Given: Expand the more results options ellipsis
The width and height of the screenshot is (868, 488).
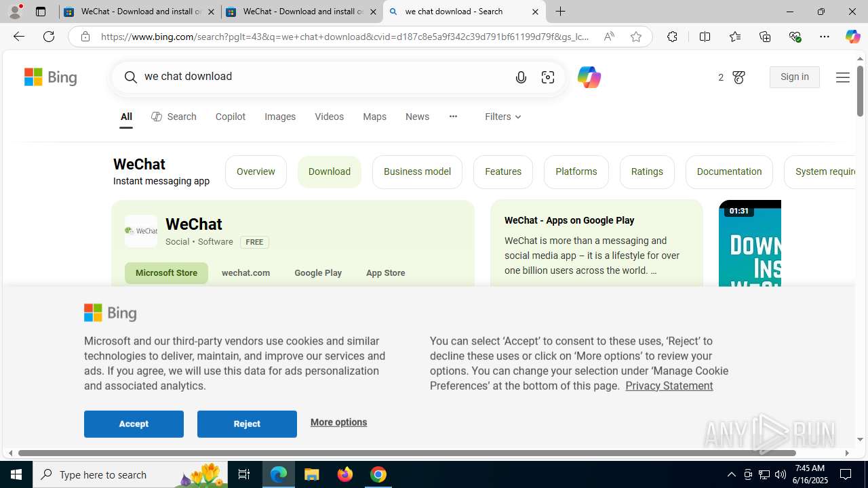Looking at the screenshot, I should coord(453,117).
